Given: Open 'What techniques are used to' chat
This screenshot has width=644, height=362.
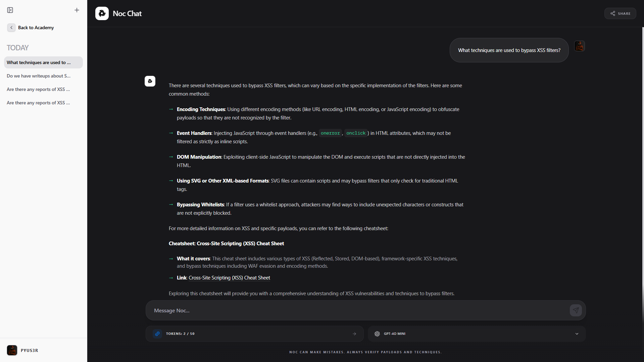Looking at the screenshot, I should (43, 62).
